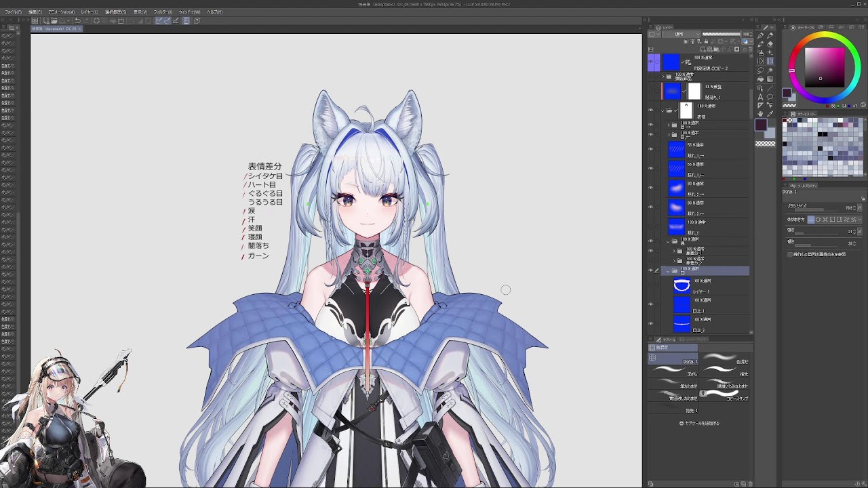Hide the top 'のコピー 2' layer

650,62
